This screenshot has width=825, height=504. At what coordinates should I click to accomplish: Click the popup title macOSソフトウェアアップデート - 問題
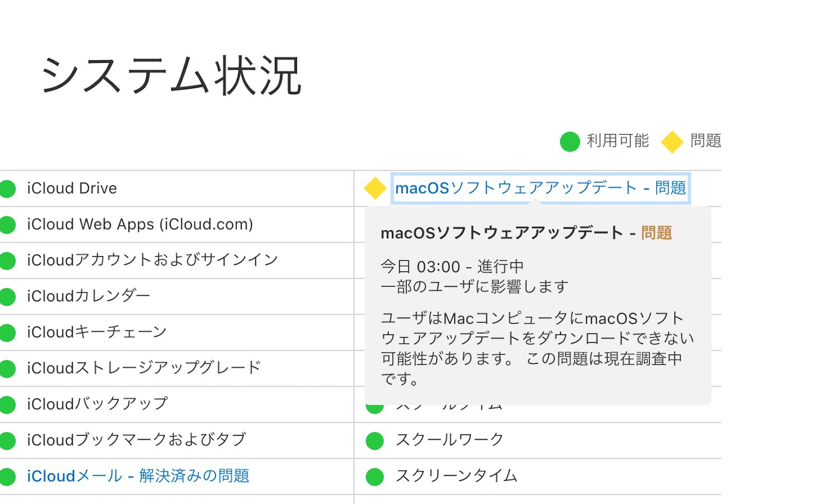pyautogui.click(x=526, y=233)
